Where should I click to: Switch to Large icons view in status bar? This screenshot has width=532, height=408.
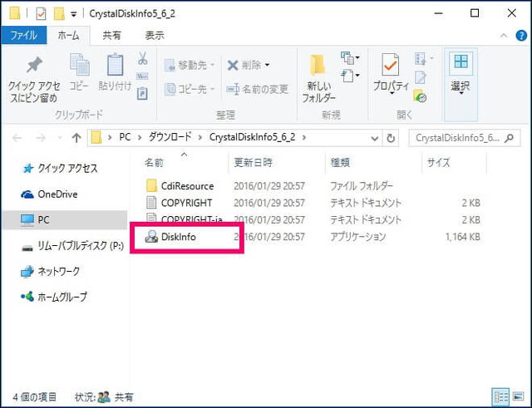click(518, 396)
